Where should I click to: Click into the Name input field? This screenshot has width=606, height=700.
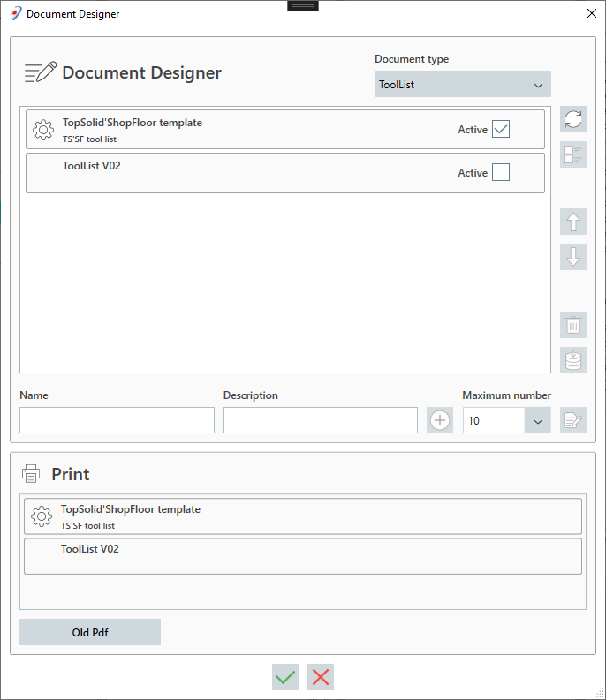[x=117, y=420]
